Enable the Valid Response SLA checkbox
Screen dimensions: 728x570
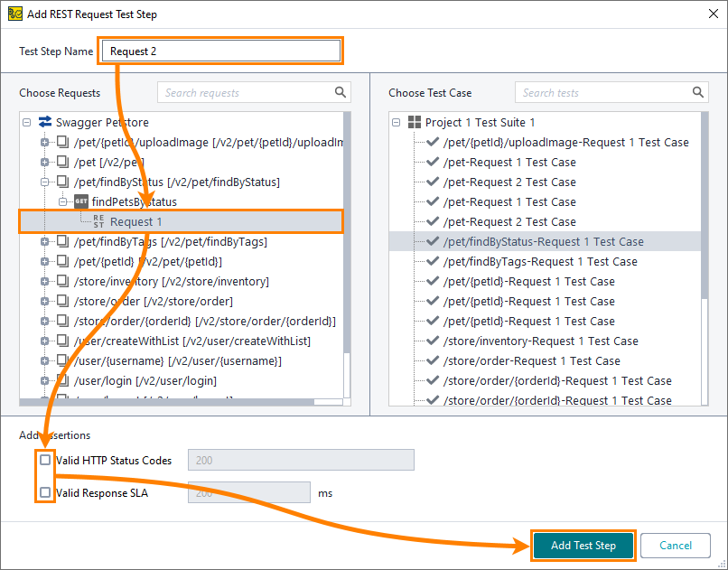coord(45,492)
